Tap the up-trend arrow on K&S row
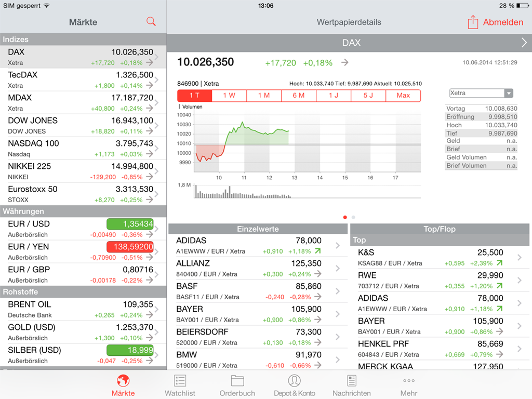This screenshot has height=399, width=532. click(499, 263)
